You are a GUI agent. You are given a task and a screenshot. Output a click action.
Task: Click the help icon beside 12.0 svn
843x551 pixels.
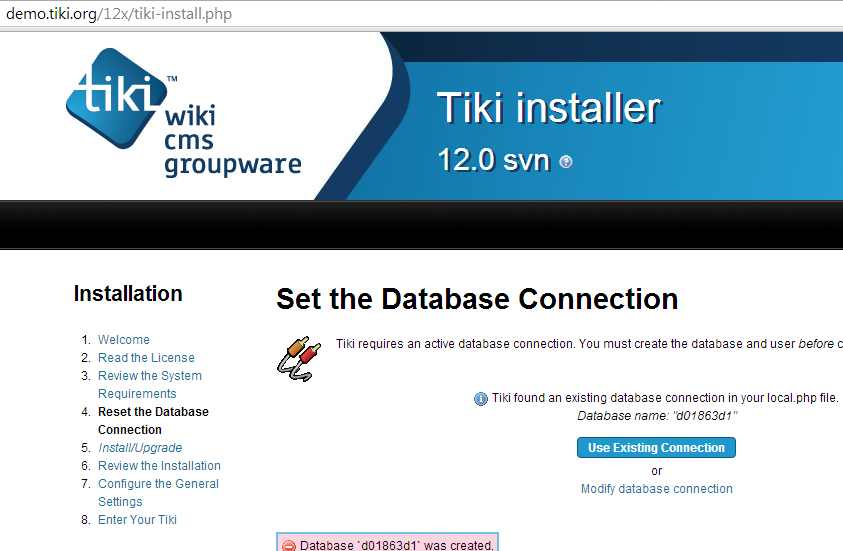566,161
